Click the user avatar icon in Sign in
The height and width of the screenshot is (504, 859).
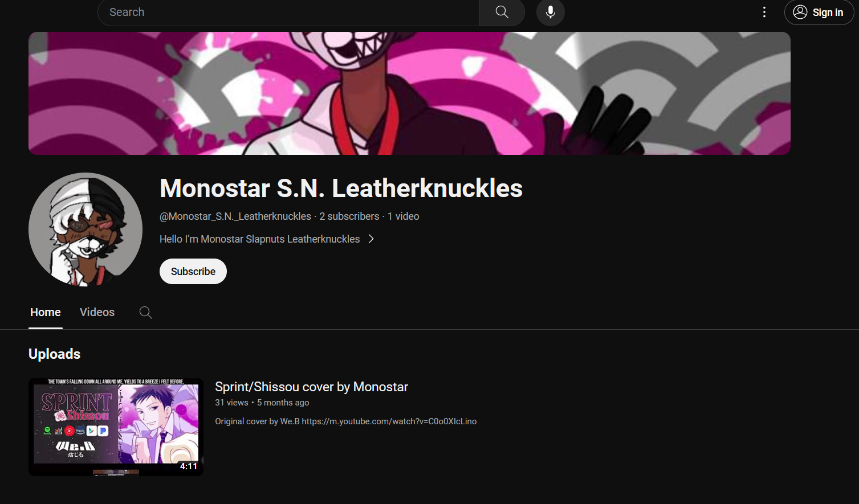point(800,12)
